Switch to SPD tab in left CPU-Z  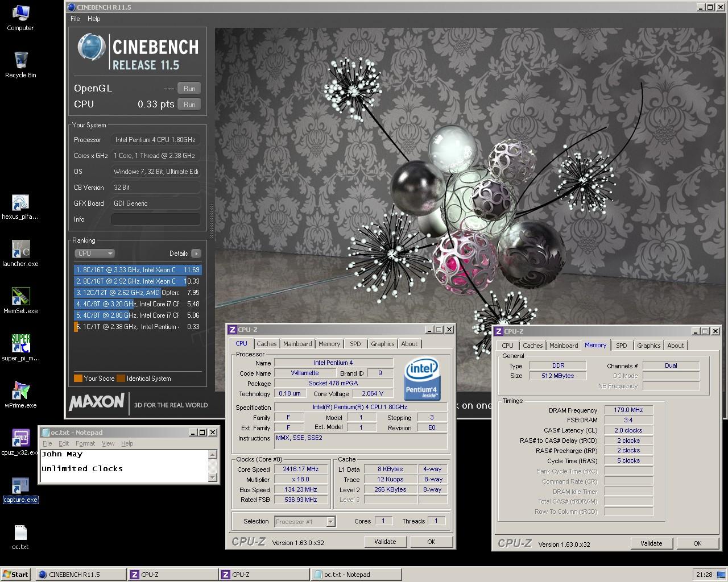(355, 344)
